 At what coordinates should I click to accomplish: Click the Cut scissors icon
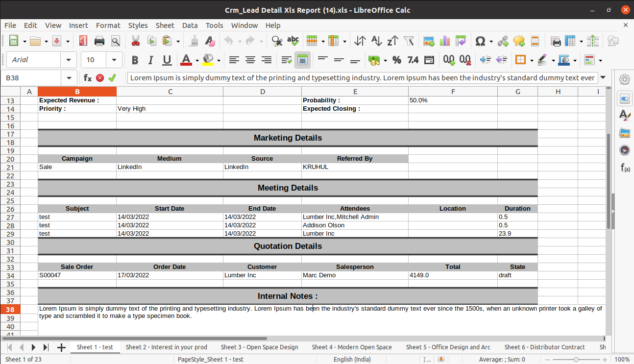coord(136,41)
